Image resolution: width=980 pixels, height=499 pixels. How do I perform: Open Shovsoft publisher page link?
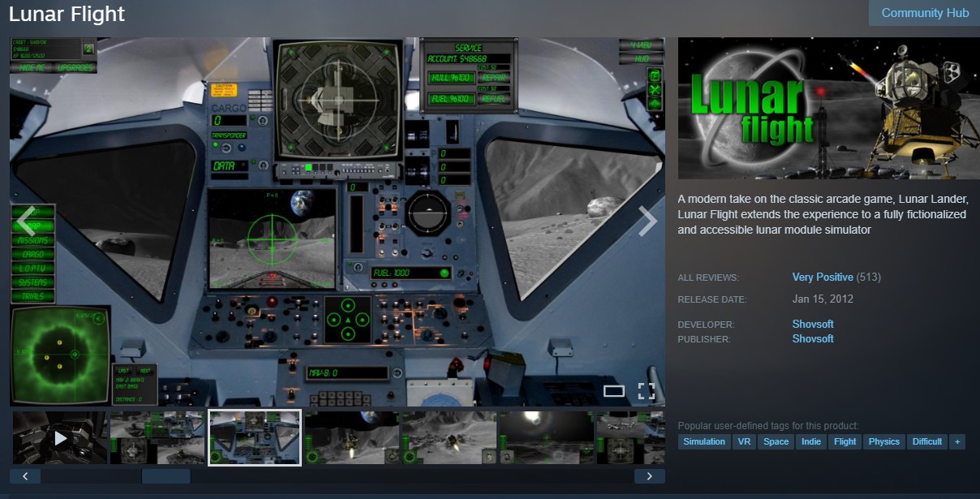click(813, 338)
